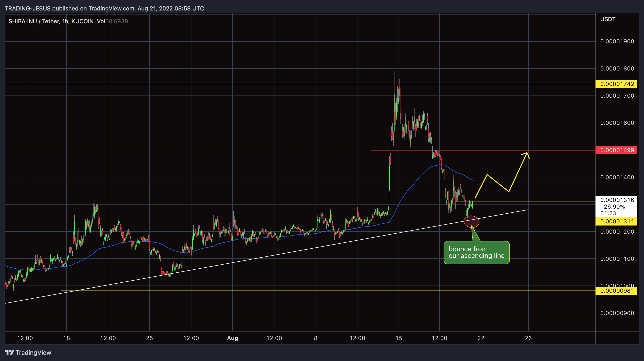
Task: Click the TradingView logo icon
Action: pos(10,352)
